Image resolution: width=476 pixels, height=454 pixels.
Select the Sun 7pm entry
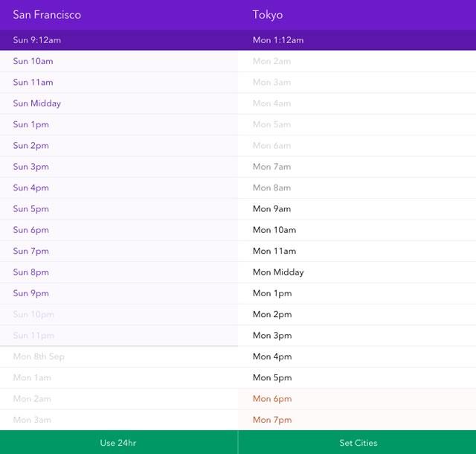pos(119,252)
